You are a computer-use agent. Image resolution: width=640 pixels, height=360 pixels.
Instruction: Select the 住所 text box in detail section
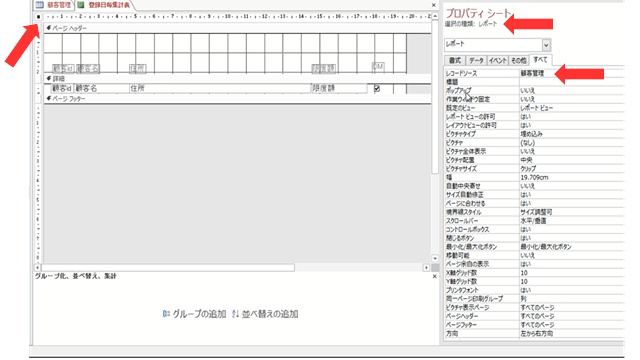[x=220, y=88]
